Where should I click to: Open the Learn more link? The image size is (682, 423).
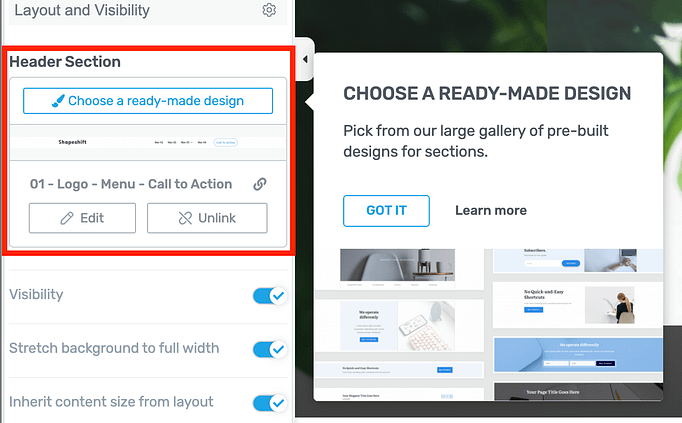[491, 210]
